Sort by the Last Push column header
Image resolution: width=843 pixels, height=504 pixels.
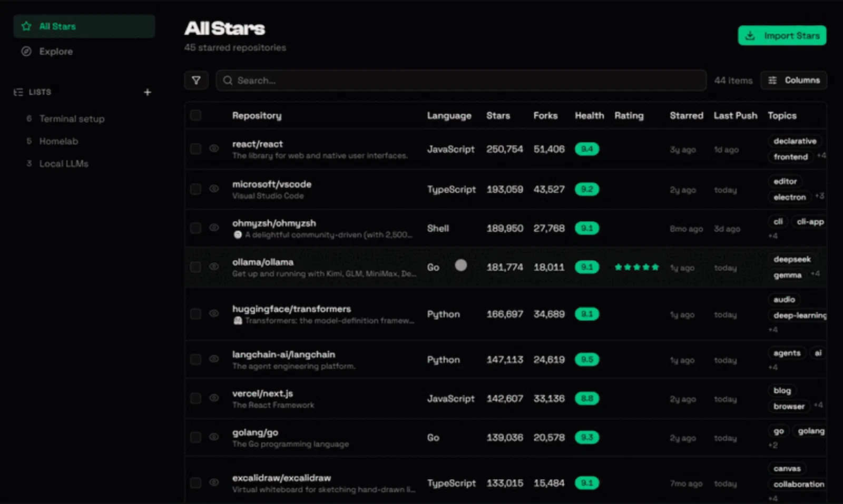(x=736, y=116)
